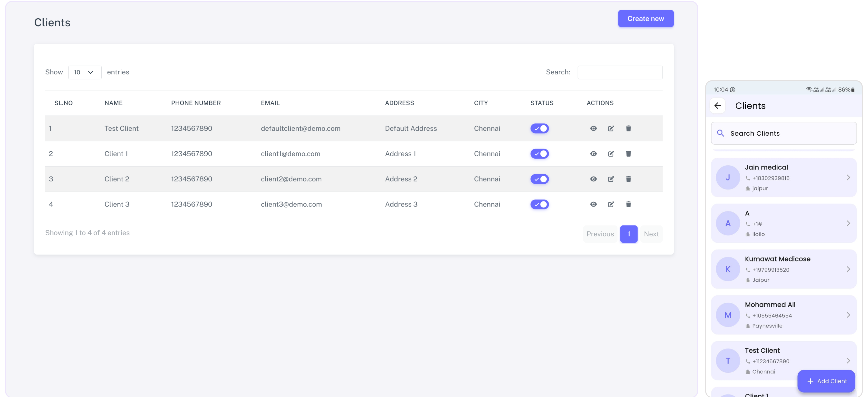Toggle status switch for Client 1
Image resolution: width=868 pixels, height=397 pixels.
click(x=540, y=153)
